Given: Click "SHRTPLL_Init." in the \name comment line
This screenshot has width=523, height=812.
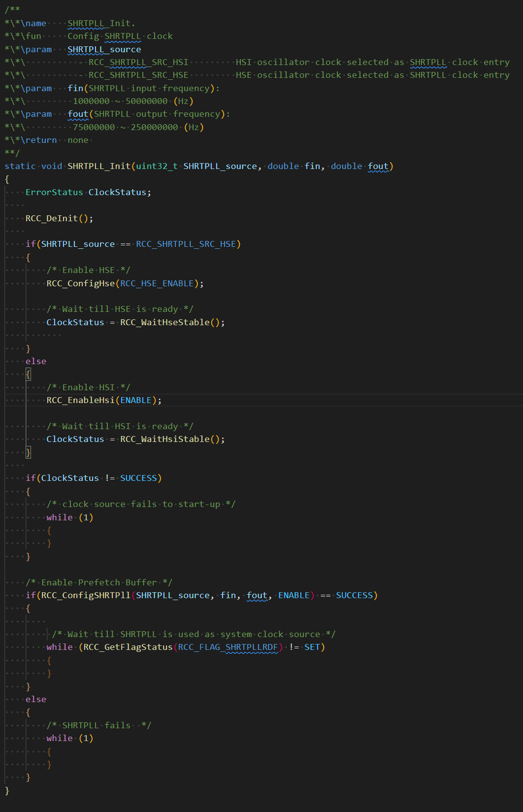Looking at the screenshot, I should [101, 23].
